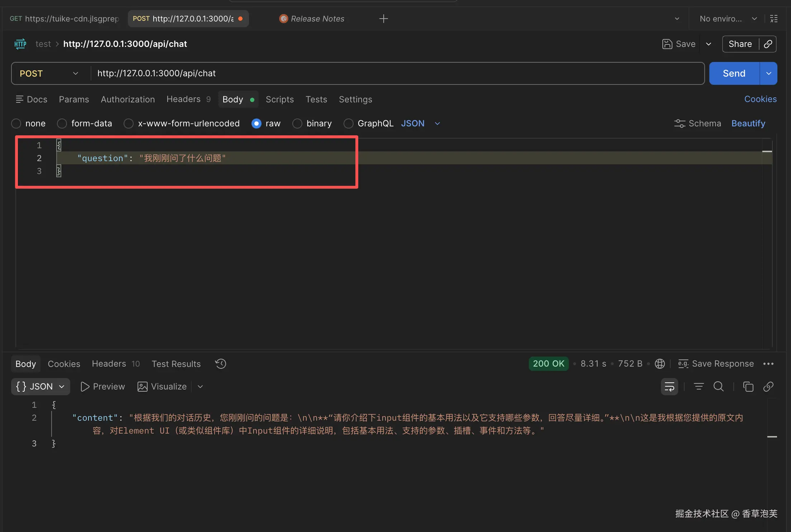The width and height of the screenshot is (791, 532).
Task: Click the response history clock icon
Action: pyautogui.click(x=220, y=364)
